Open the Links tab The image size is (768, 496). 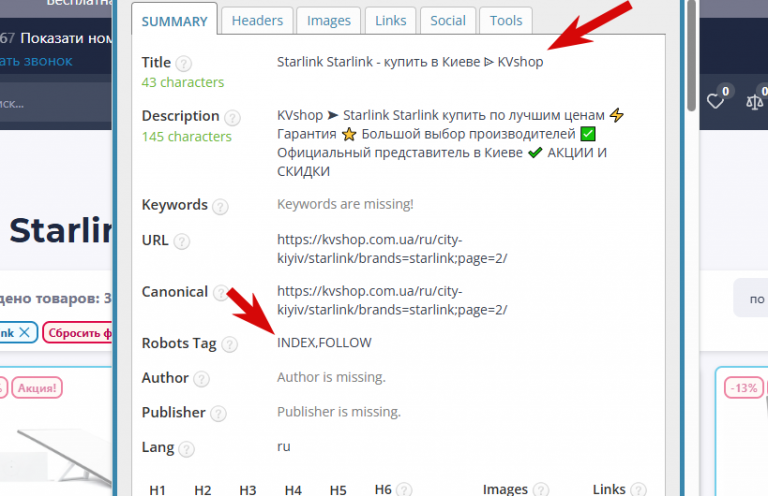[390, 21]
